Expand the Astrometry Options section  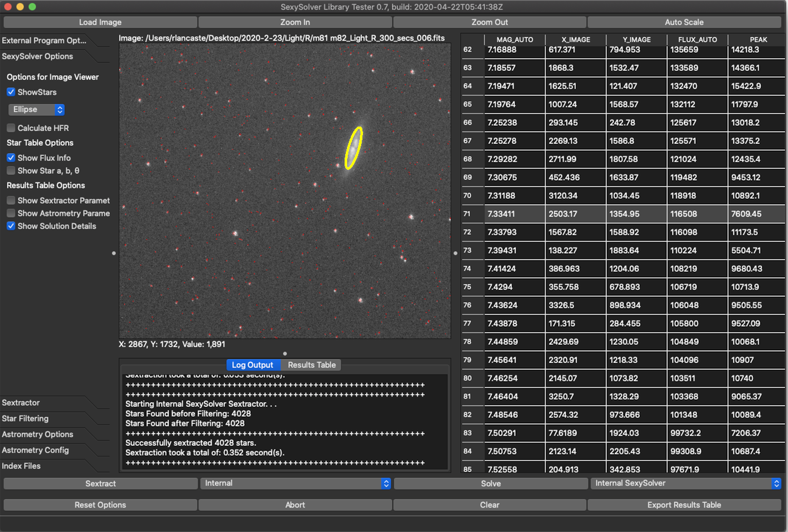point(38,434)
